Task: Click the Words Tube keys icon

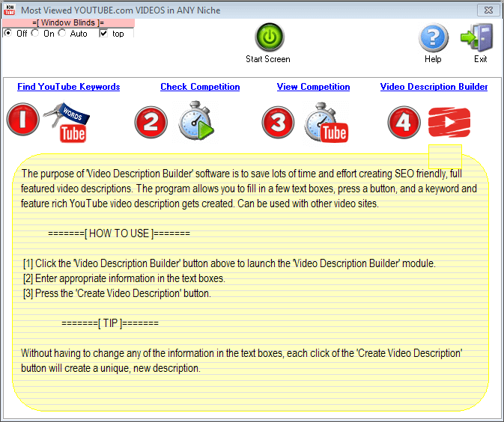Action: point(67,123)
